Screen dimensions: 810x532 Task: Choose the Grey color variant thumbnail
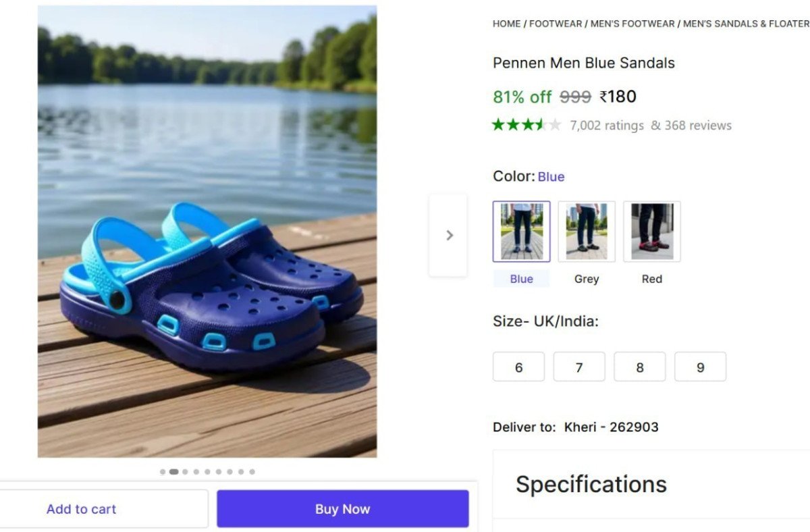(587, 231)
